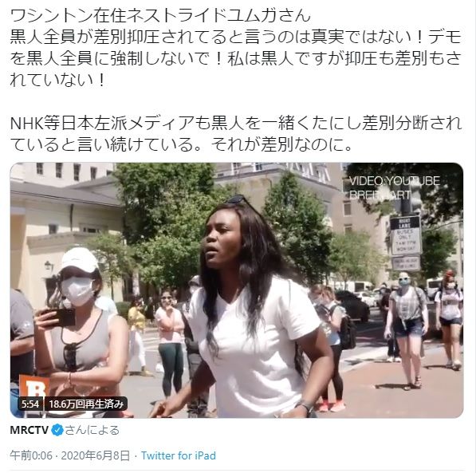Click the black phone held by masked woman
The image size is (476, 473).
[62, 317]
